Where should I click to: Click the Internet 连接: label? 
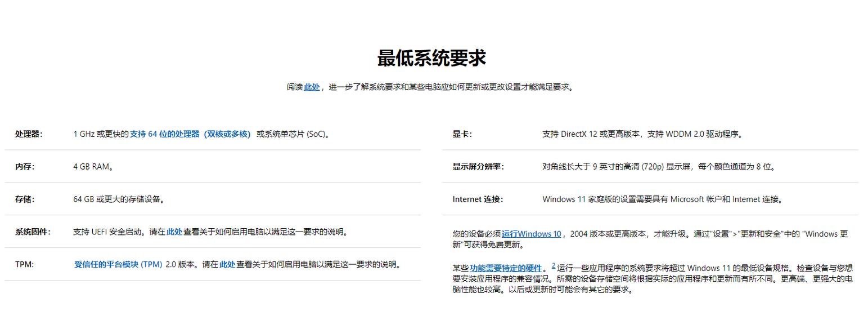tap(478, 199)
